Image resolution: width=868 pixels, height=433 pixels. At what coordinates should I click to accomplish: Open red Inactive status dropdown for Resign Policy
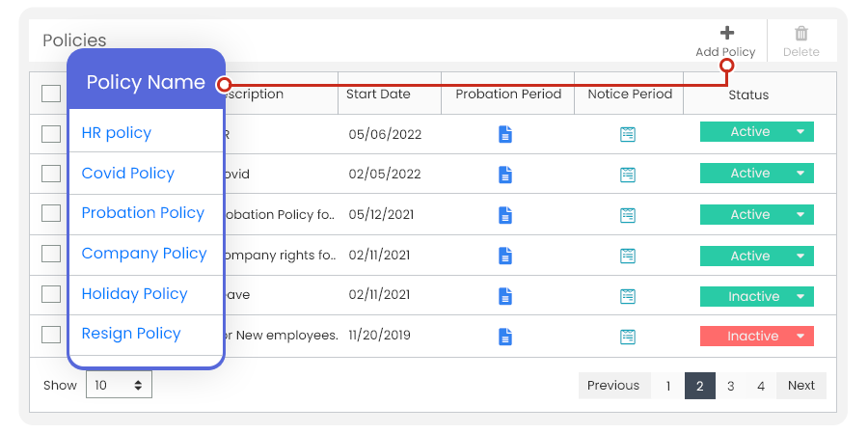point(757,337)
